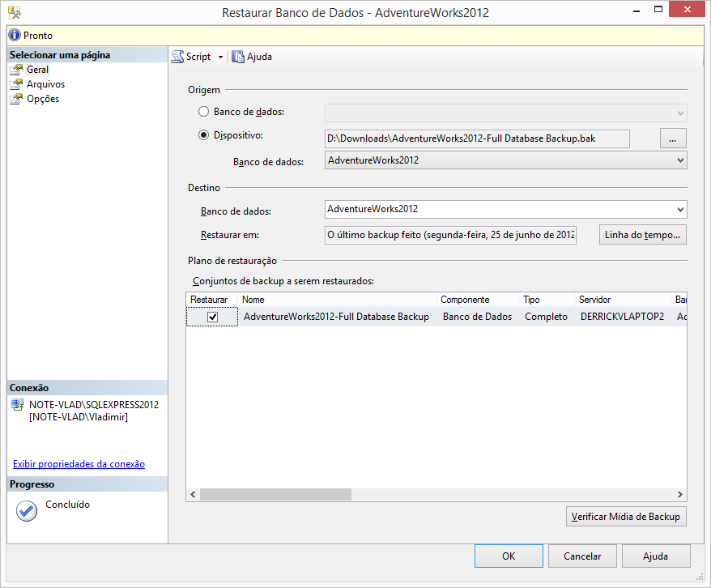
Task: Click the Banco de Dados component cell
Action: click(x=478, y=317)
